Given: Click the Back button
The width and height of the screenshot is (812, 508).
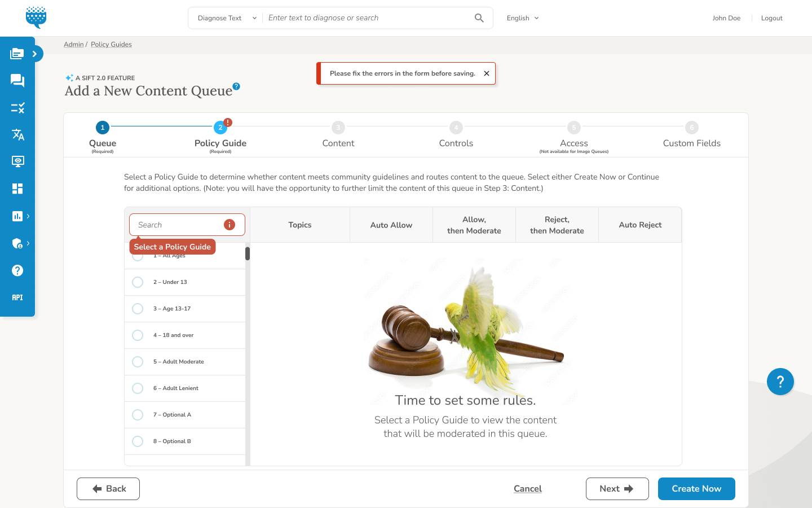Looking at the screenshot, I should [108, 489].
